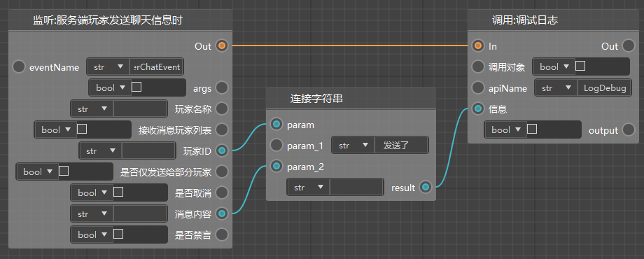The width and height of the screenshot is (644, 259).
Task: Open the apiName str type dropdown
Action: pos(556,87)
